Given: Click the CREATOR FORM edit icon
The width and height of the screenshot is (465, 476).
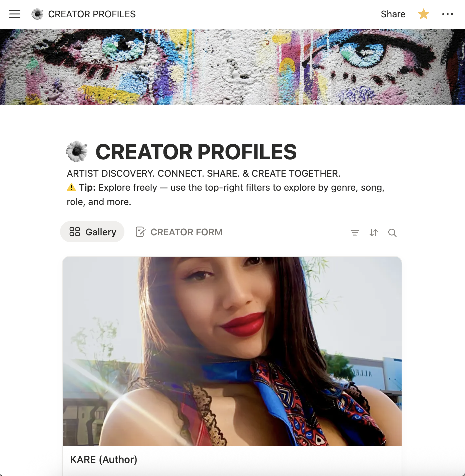Looking at the screenshot, I should click(140, 232).
